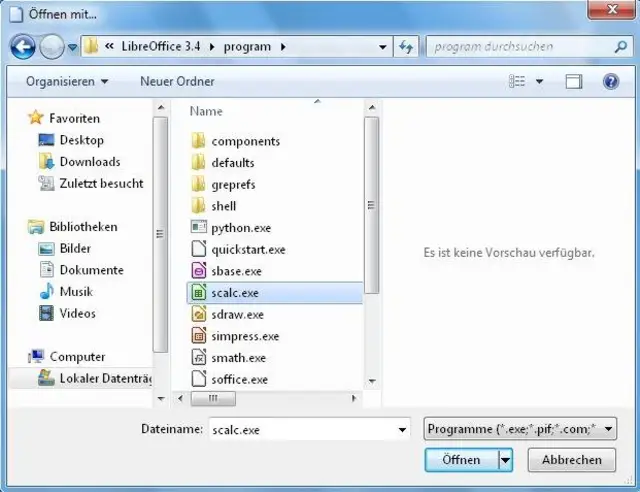
Task: Click the Name column header
Action: pos(206,111)
